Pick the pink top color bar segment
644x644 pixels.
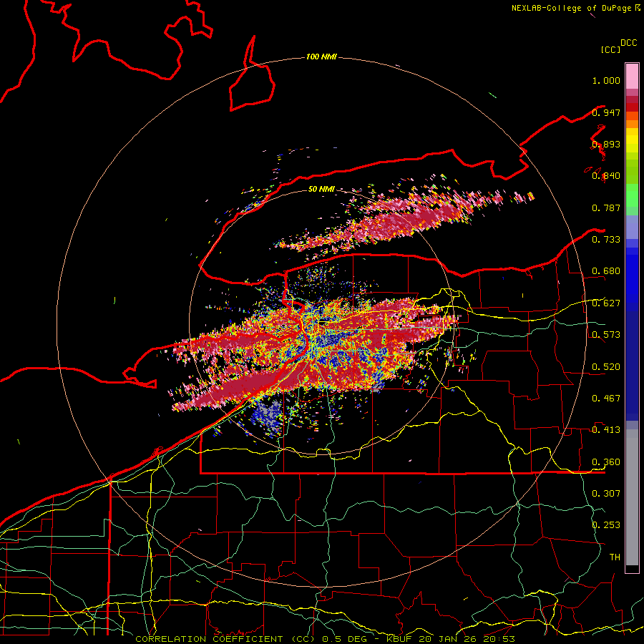632,76
